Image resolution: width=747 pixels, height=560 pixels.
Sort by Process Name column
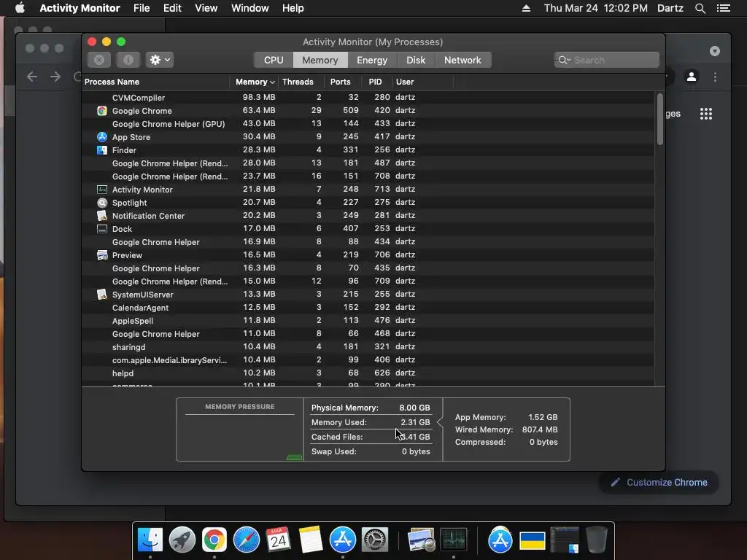pos(155,82)
